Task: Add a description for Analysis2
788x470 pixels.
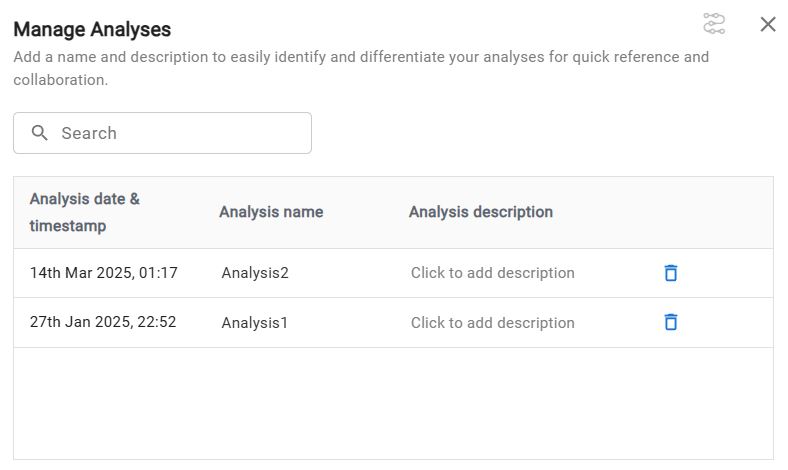Action: (x=492, y=273)
